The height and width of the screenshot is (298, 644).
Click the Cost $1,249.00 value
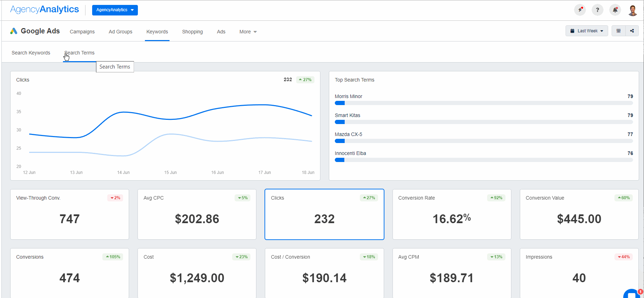click(197, 278)
